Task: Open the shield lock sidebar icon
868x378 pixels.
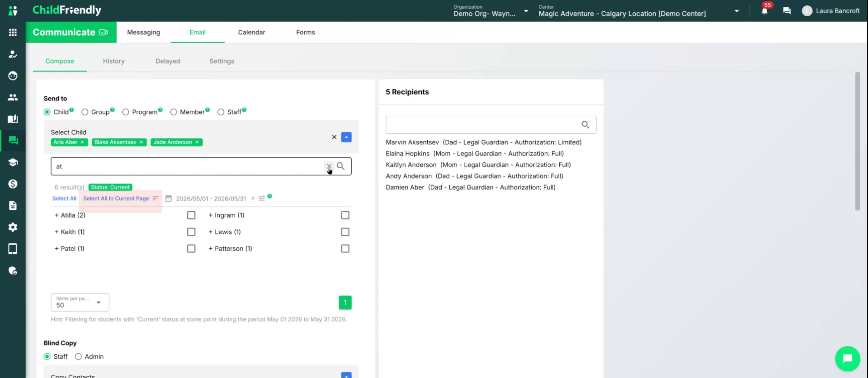Action: (13, 270)
